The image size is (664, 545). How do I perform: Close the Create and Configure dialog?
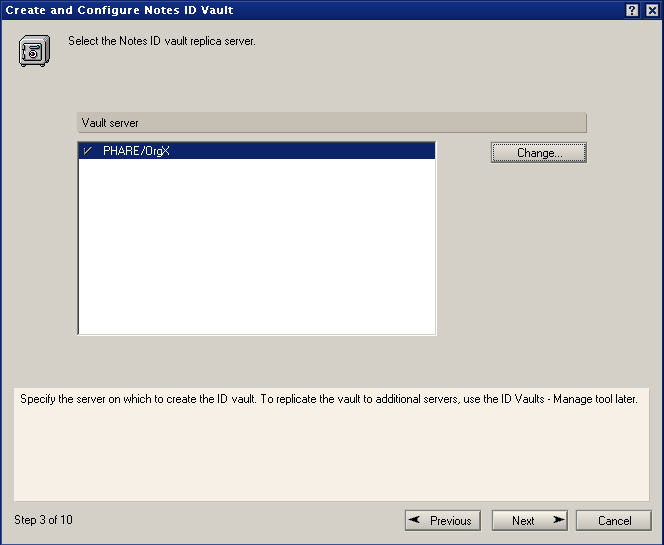point(652,10)
